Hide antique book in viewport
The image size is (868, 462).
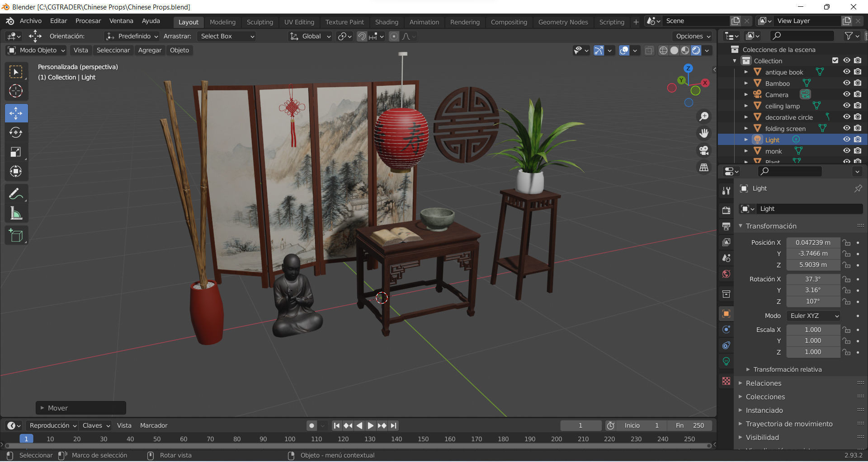click(x=846, y=72)
